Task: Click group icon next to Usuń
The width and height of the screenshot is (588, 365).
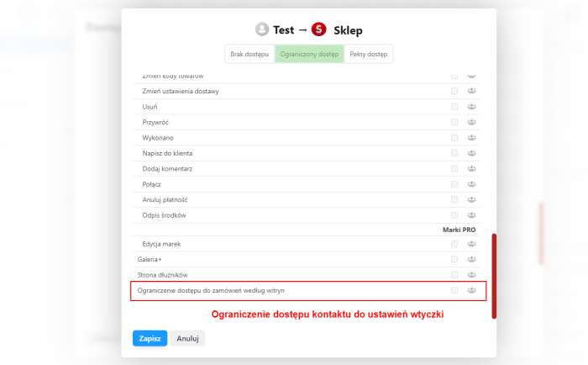Action: [x=471, y=107]
